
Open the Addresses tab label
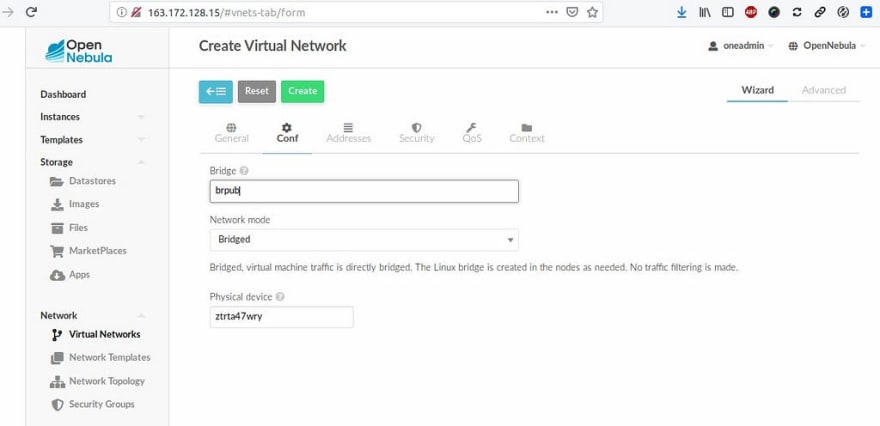[x=349, y=139]
